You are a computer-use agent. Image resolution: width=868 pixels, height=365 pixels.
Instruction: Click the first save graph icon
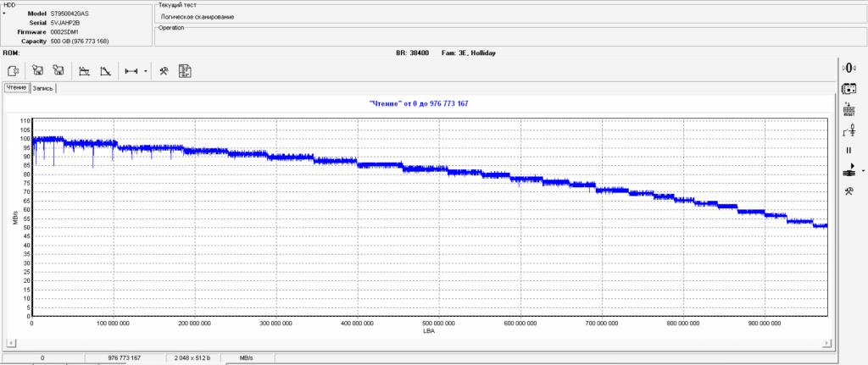point(38,71)
